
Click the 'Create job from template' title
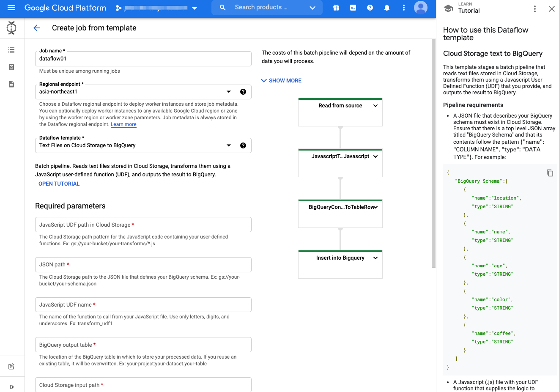click(94, 28)
